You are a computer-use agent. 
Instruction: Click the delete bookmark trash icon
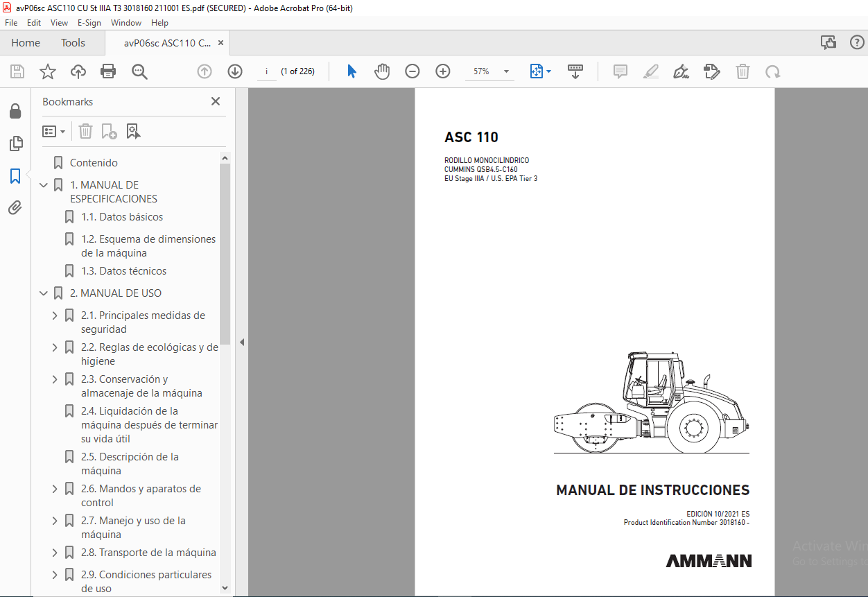[x=85, y=131]
